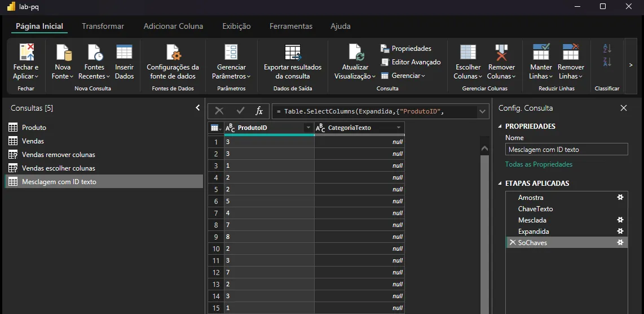
Task: Close the Config. Consulta pane
Action: (x=624, y=108)
